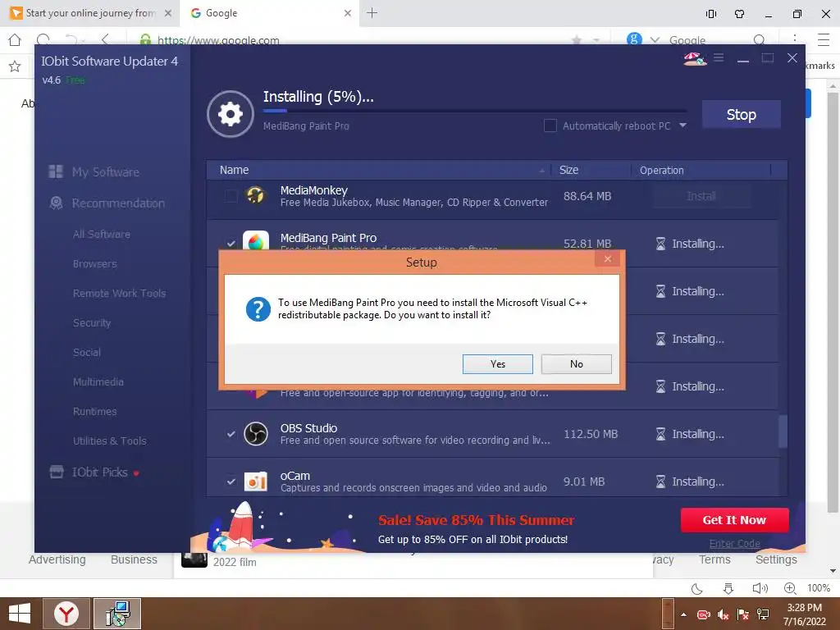Image resolution: width=840 pixels, height=630 pixels.
Task: Click the taskbar volume muted icon
Action: point(724,614)
